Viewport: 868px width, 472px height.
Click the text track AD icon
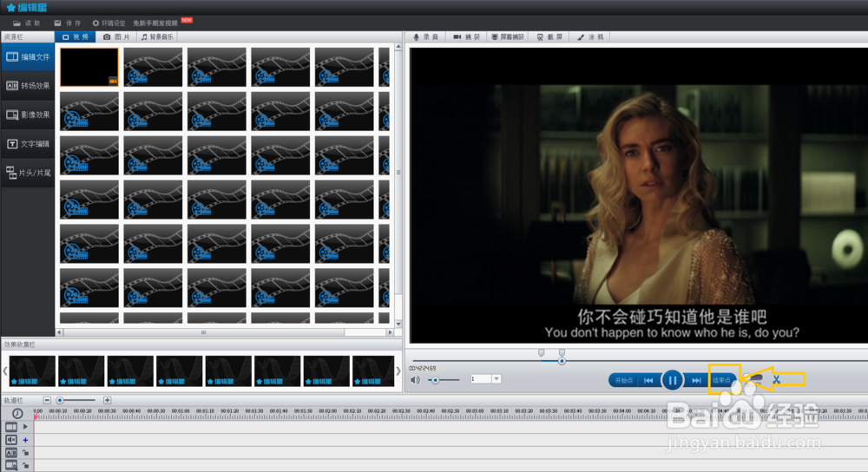coord(11,453)
